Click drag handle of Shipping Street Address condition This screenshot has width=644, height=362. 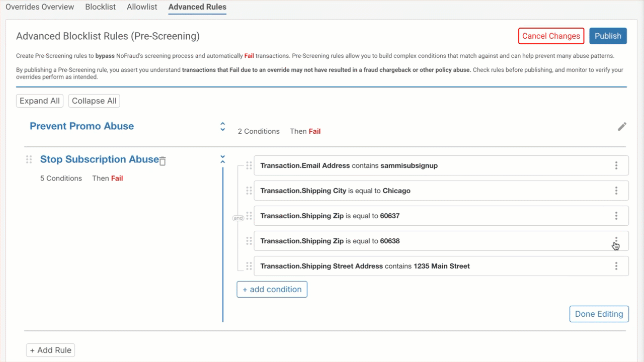pos(249,266)
